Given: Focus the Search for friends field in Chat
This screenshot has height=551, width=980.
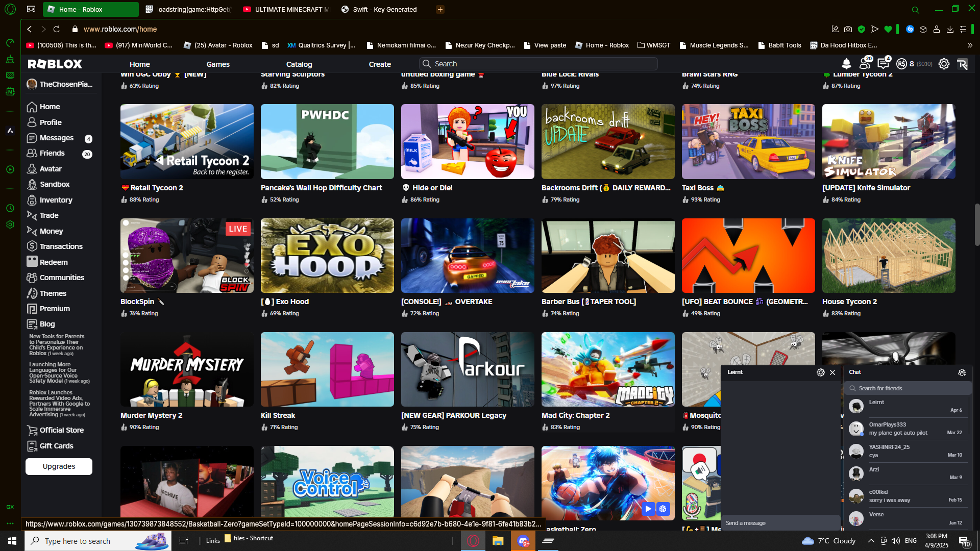Looking at the screenshot, I should pyautogui.click(x=909, y=388).
